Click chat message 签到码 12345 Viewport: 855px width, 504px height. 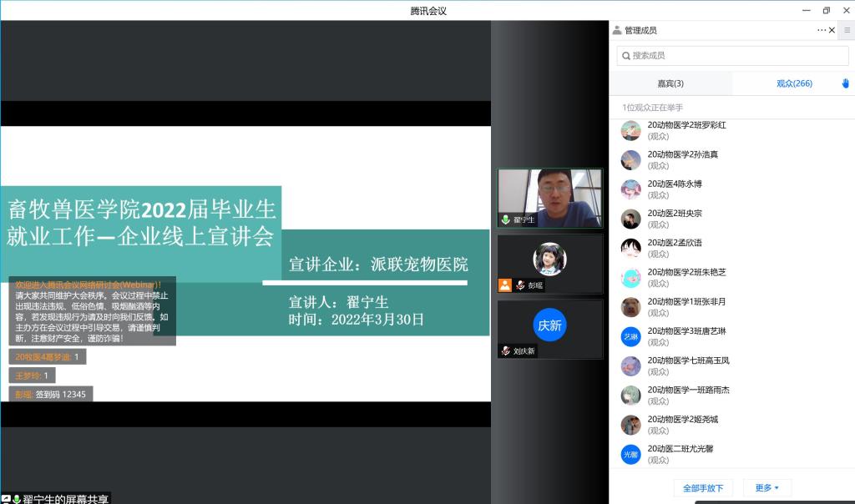(x=51, y=394)
